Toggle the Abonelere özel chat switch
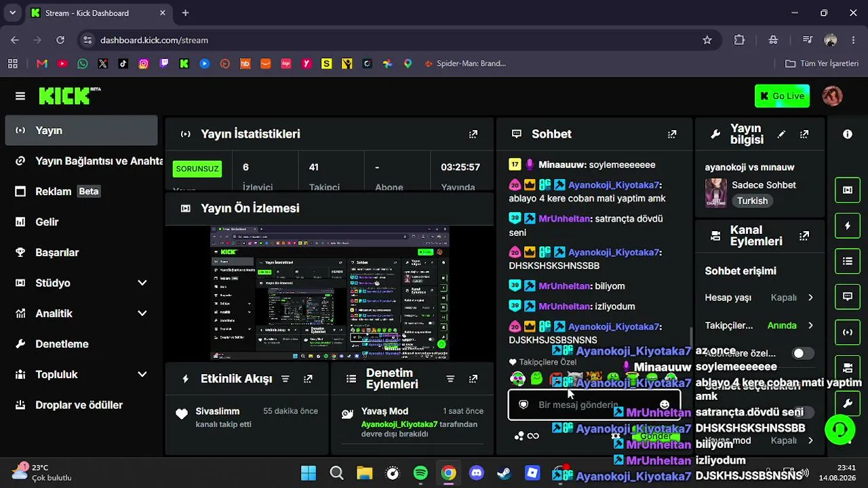Viewport: 868px width, 488px height. pyautogui.click(x=803, y=353)
